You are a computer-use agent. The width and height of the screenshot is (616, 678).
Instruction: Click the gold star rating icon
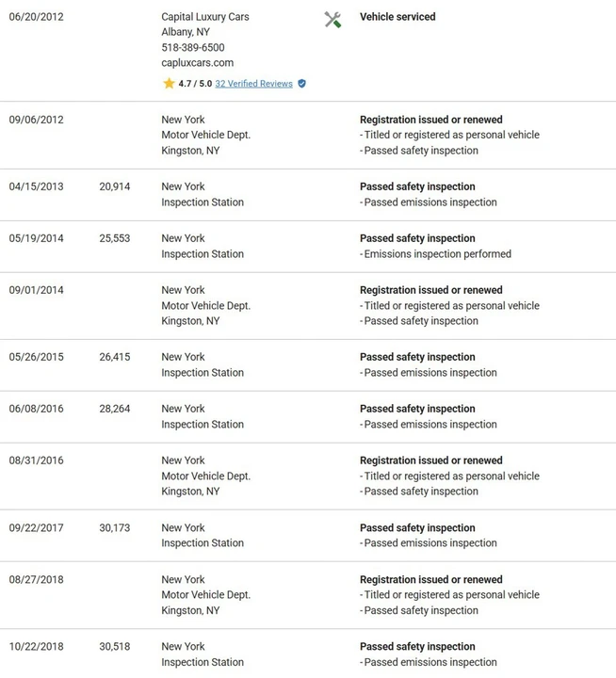(x=169, y=83)
